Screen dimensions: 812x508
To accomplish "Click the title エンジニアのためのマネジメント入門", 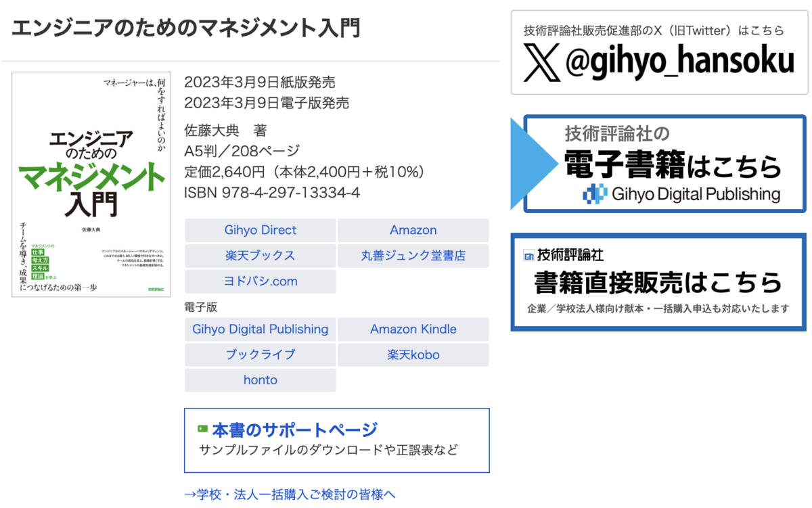I will [x=186, y=28].
